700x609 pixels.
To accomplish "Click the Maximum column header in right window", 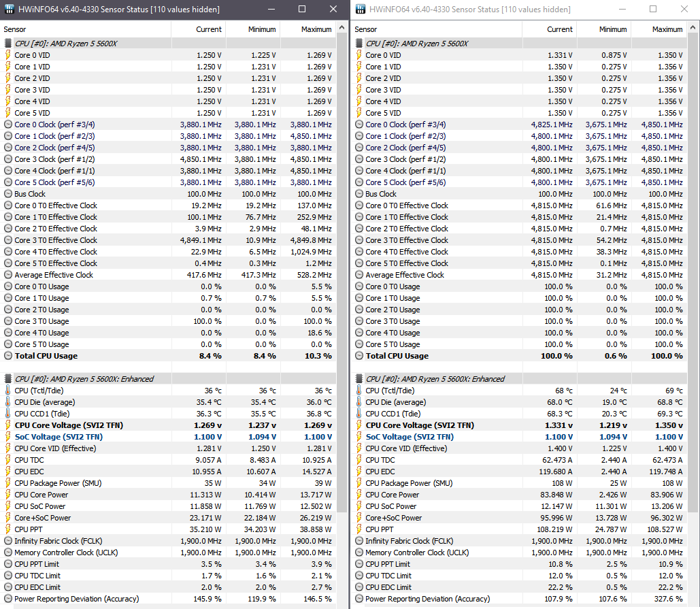I will click(x=659, y=29).
